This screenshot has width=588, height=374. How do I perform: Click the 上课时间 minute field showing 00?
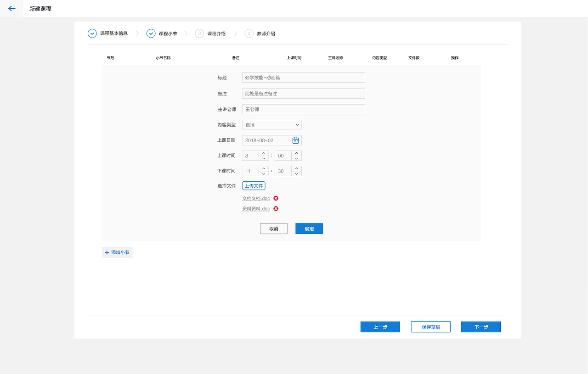pyautogui.click(x=283, y=156)
